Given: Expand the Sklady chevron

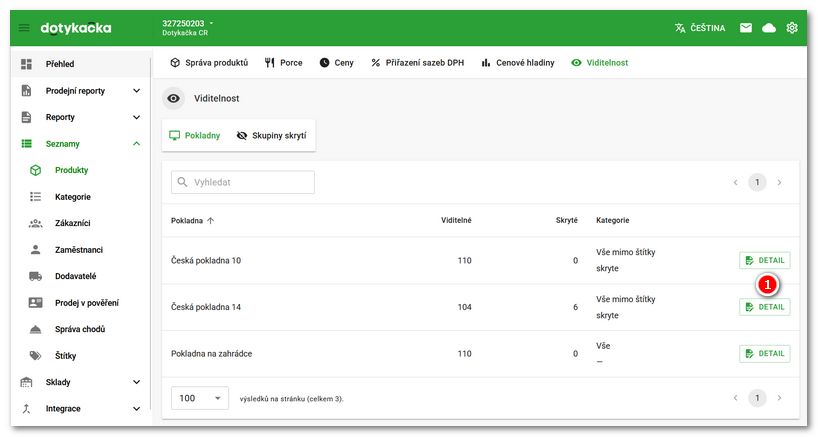Looking at the screenshot, I should [137, 382].
